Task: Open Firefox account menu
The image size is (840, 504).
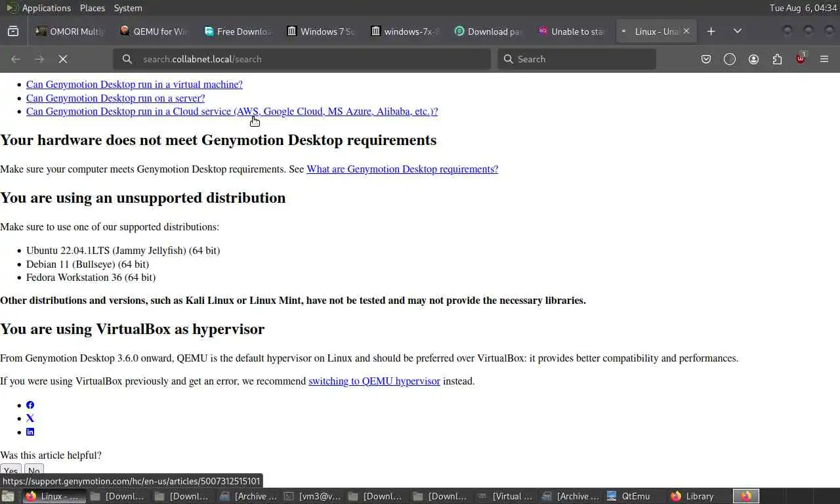Action: click(x=753, y=59)
